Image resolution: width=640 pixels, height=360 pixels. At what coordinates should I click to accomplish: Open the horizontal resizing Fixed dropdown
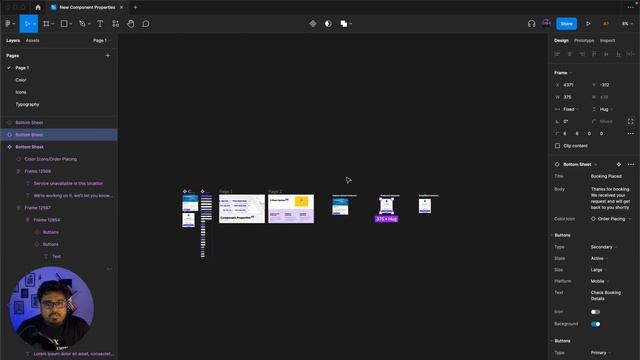coord(571,109)
